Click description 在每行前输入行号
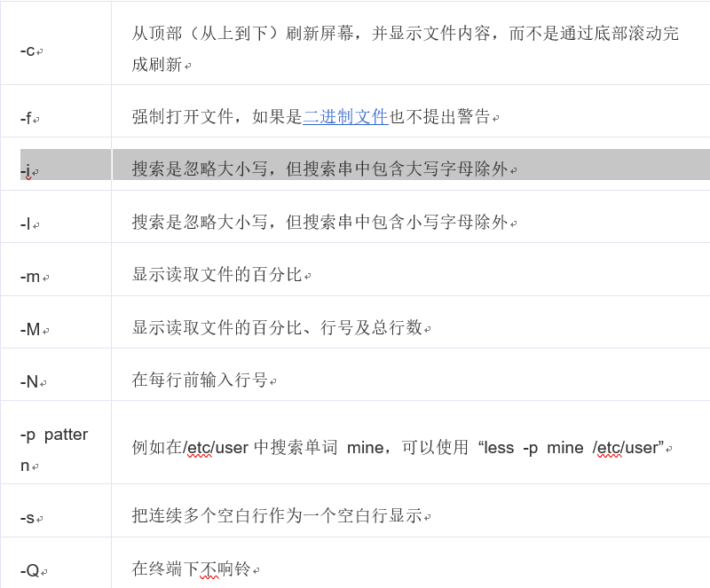The image size is (710, 588). coord(200,380)
